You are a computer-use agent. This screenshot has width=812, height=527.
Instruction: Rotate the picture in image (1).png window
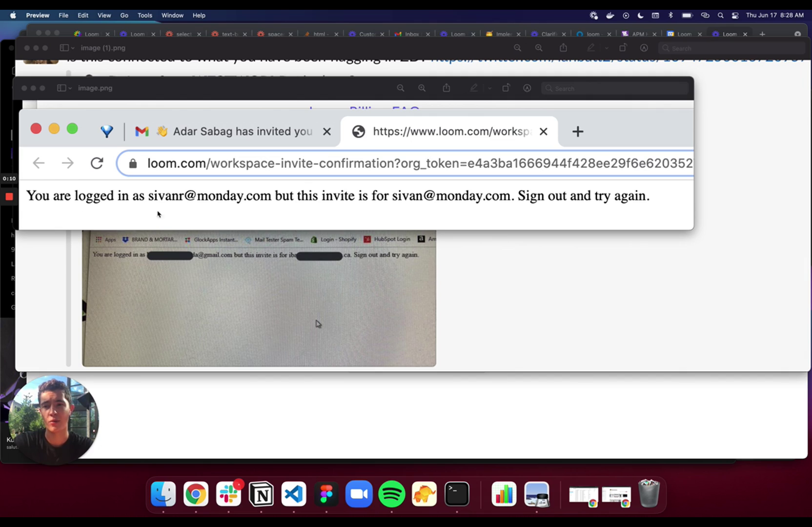coord(623,48)
